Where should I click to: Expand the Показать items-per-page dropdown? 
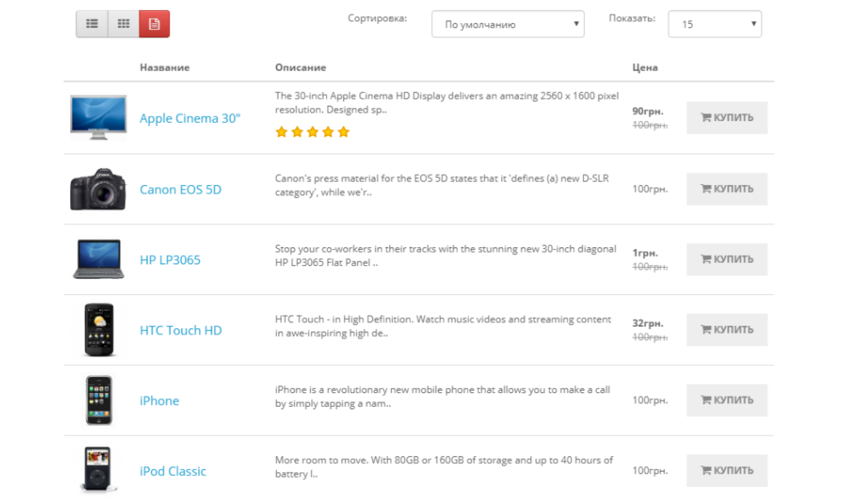click(x=715, y=24)
